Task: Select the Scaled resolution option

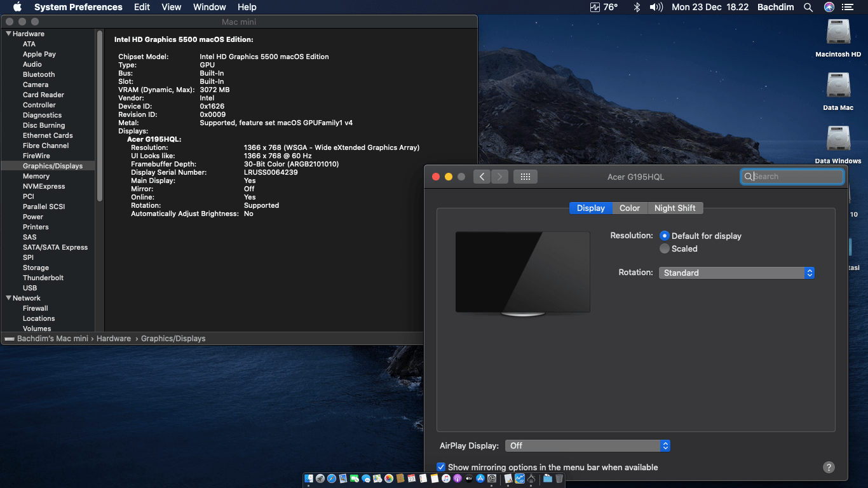Action: tap(665, 248)
